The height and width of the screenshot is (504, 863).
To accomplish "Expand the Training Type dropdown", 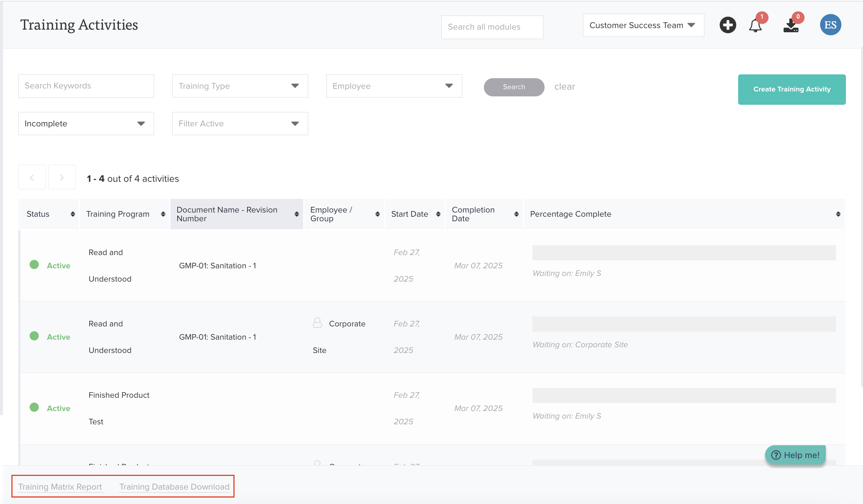I will [x=240, y=86].
